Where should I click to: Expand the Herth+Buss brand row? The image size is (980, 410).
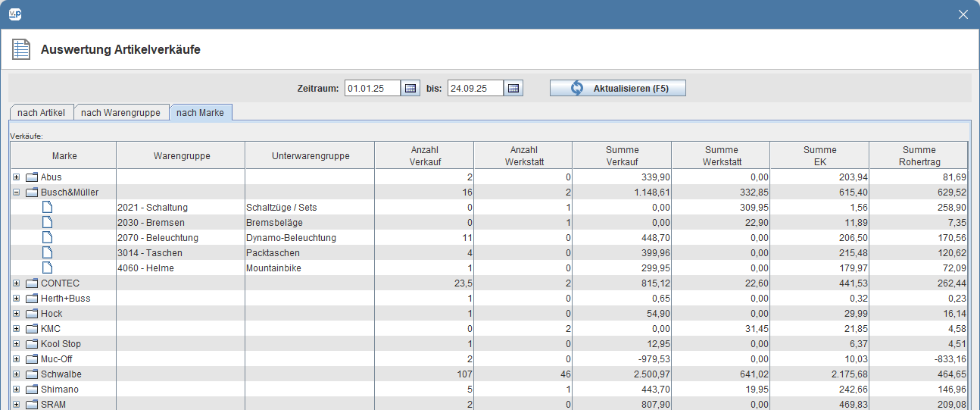pos(17,299)
